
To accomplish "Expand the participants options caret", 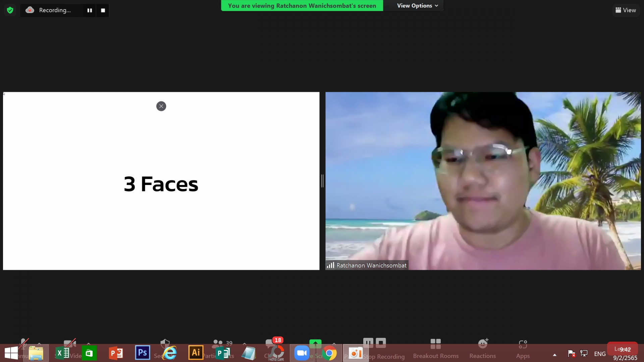I will (244, 344).
